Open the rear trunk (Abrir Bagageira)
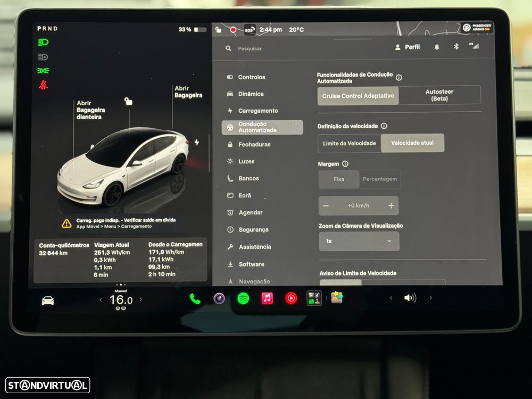Screen dimensions: 532x399 pyautogui.click(x=188, y=92)
